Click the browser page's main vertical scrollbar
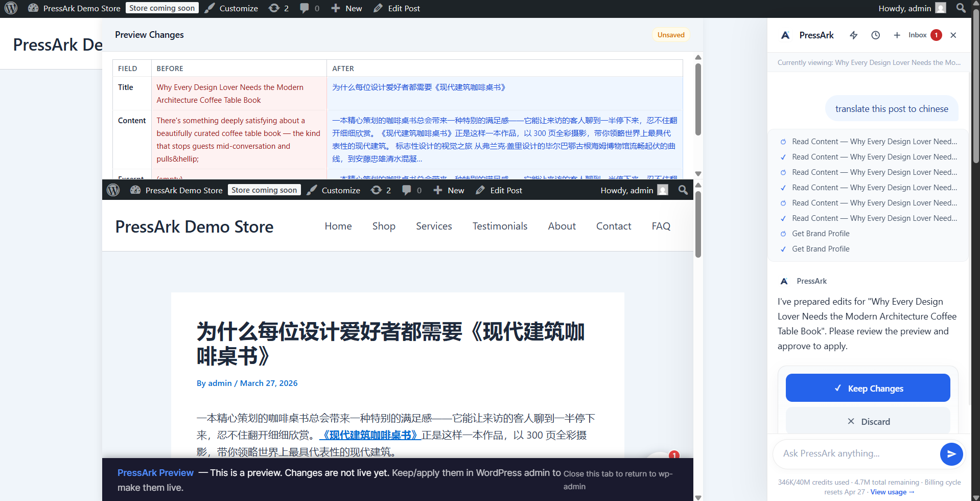The image size is (980, 501). pos(976,87)
